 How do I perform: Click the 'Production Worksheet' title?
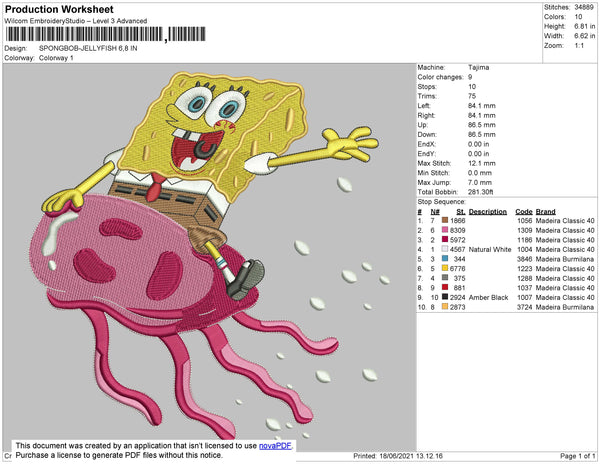59,9
